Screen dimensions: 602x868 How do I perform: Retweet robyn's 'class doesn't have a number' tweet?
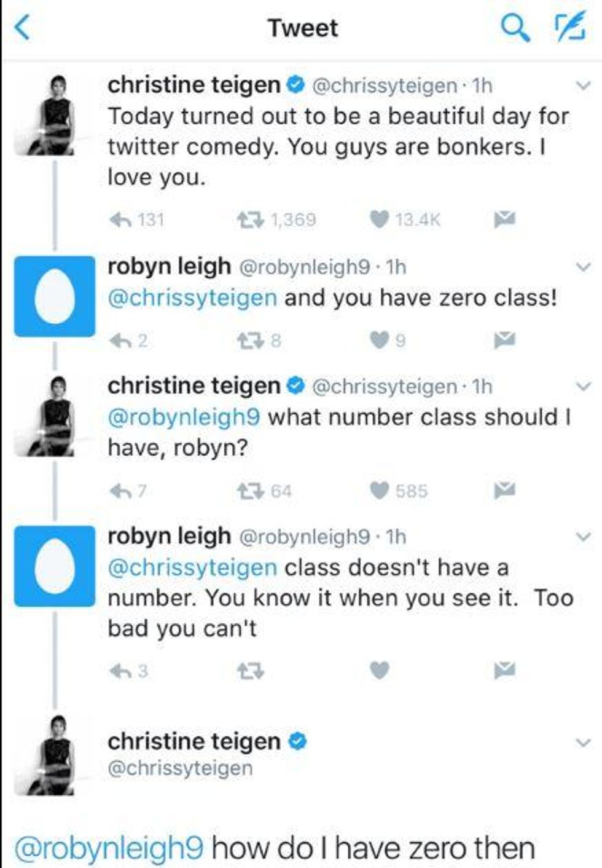[250, 670]
